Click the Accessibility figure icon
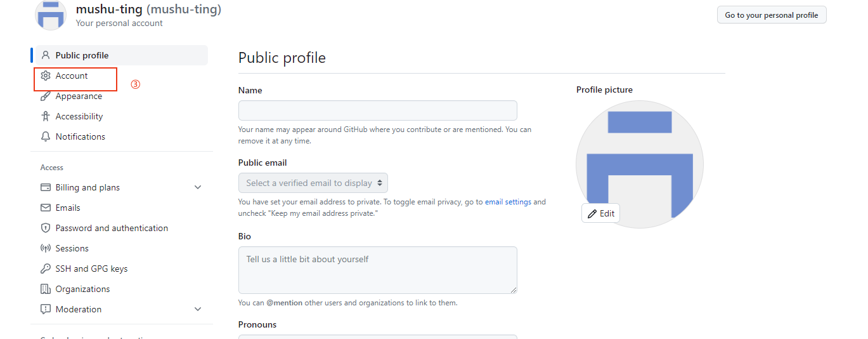868x339 pixels. (x=45, y=116)
